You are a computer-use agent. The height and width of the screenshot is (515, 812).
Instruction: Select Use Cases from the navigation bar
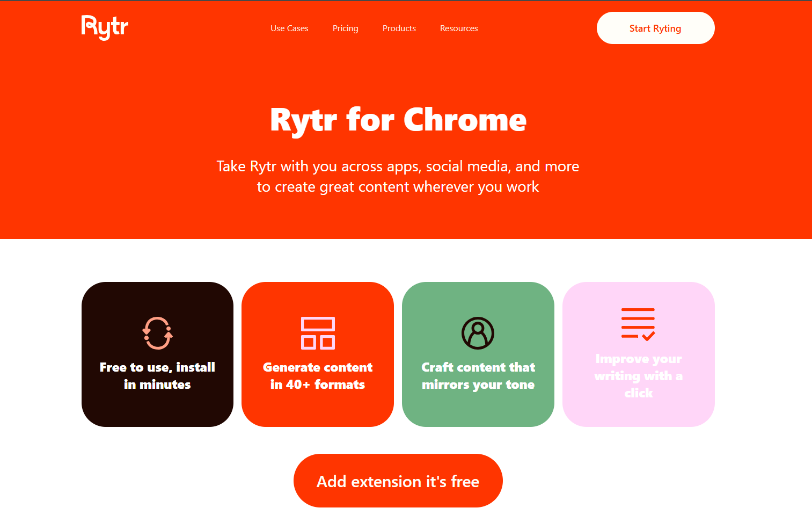click(289, 28)
